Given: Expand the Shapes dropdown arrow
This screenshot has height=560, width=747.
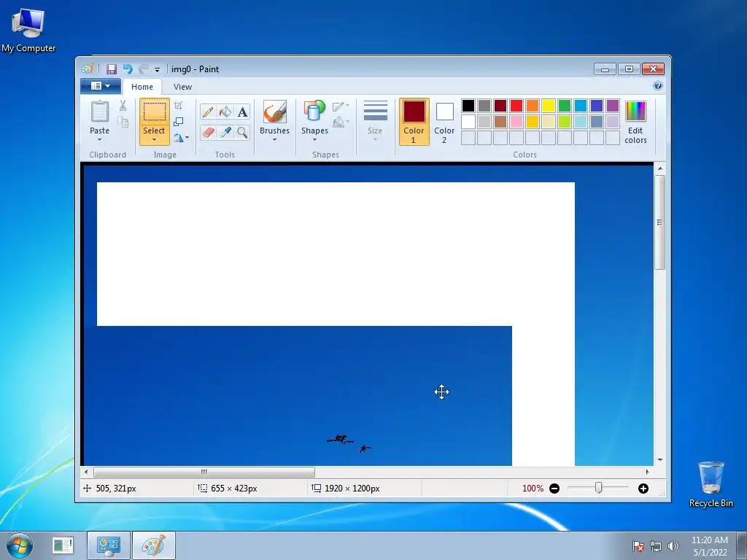Looking at the screenshot, I should (x=314, y=140).
